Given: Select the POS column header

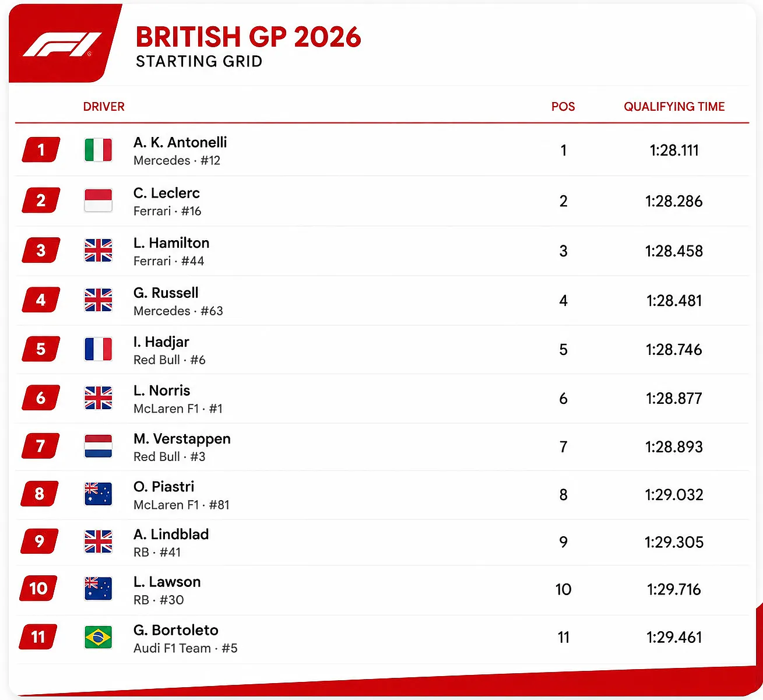Looking at the screenshot, I should pyautogui.click(x=563, y=107).
